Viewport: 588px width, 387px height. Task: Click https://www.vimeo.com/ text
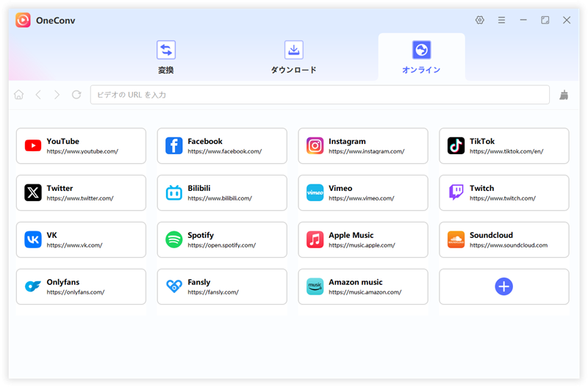pos(362,198)
